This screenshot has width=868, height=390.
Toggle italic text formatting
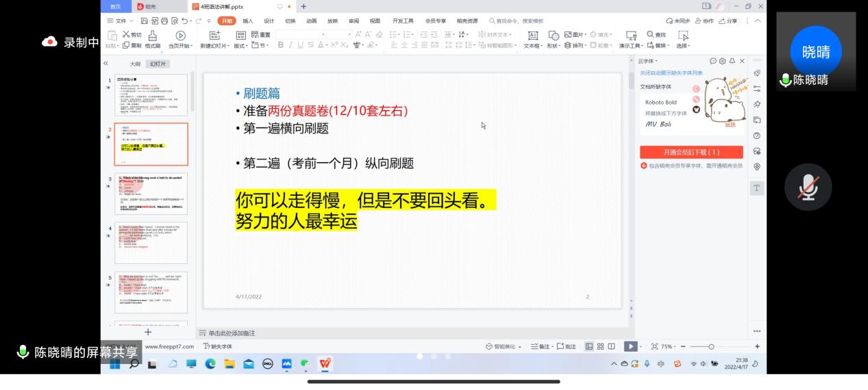pos(290,45)
